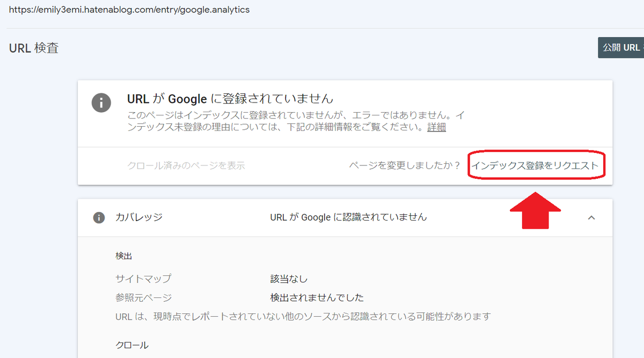Viewport: 644px width, 358px height.
Task: Open the 詳細 link in the status message
Action: (x=436, y=127)
